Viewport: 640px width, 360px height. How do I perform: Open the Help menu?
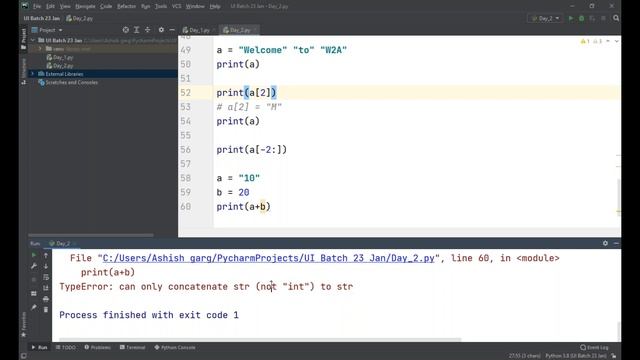point(215,6)
